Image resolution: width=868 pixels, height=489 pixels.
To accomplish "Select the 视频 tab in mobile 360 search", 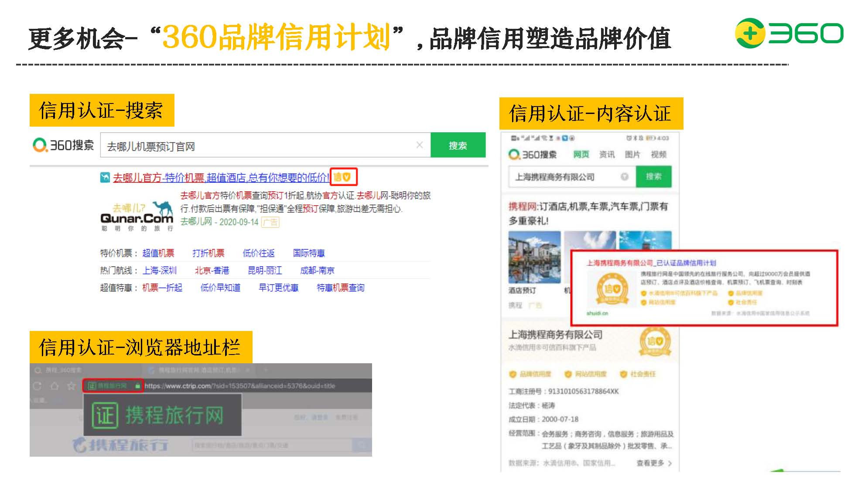I will pos(659,154).
